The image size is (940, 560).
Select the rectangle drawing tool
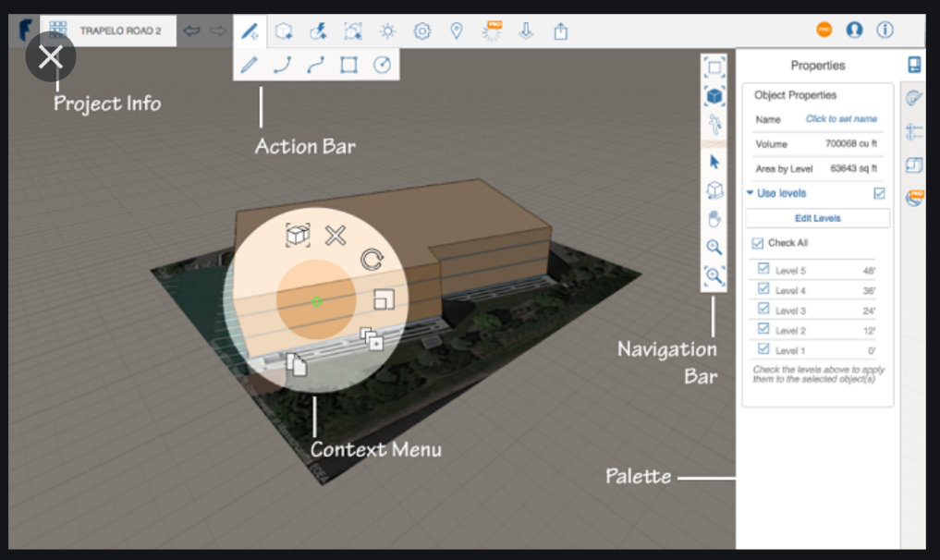click(348, 64)
